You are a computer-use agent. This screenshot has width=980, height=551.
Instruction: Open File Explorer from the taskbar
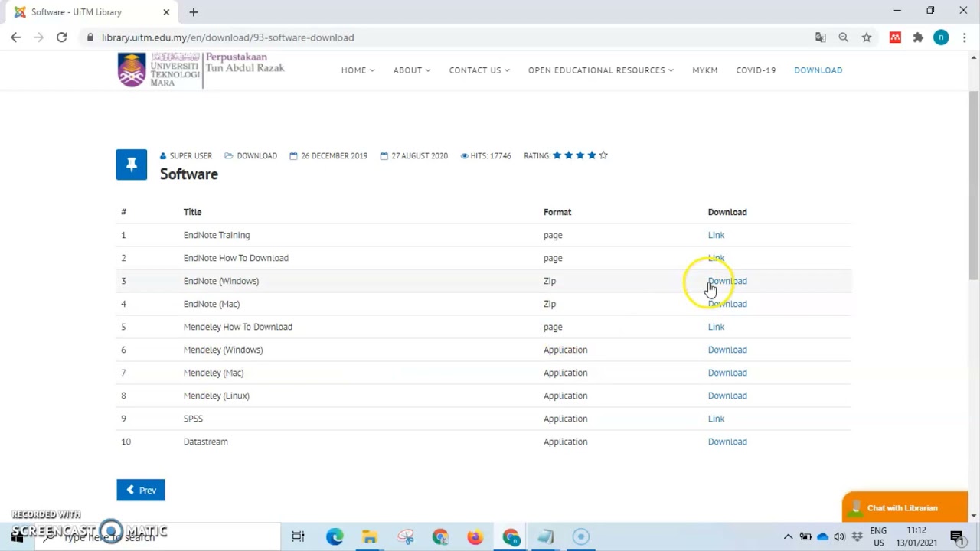[x=370, y=537]
